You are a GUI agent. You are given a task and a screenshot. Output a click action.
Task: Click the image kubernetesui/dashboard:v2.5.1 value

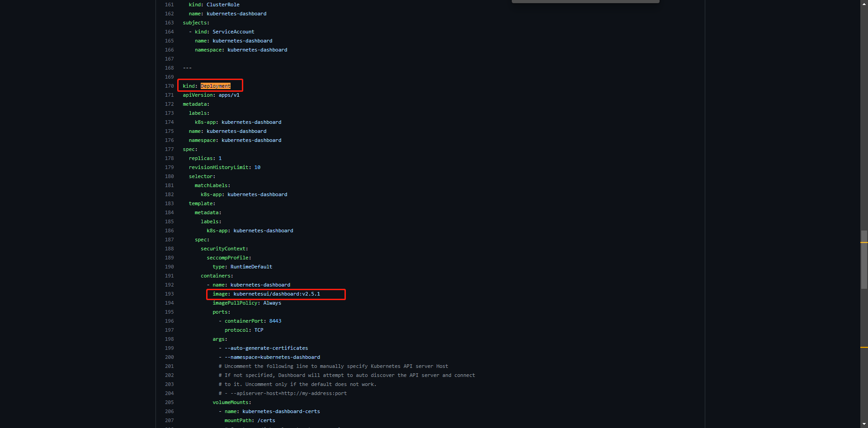tap(277, 294)
